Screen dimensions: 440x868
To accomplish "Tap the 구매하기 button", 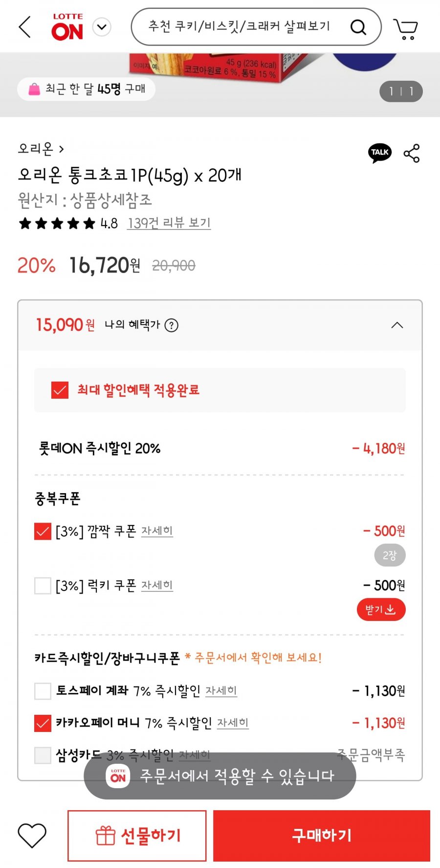I will (322, 836).
